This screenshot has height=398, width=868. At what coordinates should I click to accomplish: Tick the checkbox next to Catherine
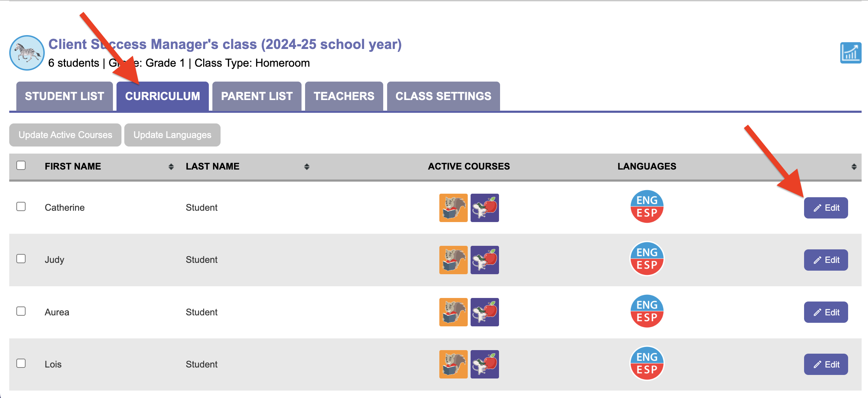click(21, 206)
